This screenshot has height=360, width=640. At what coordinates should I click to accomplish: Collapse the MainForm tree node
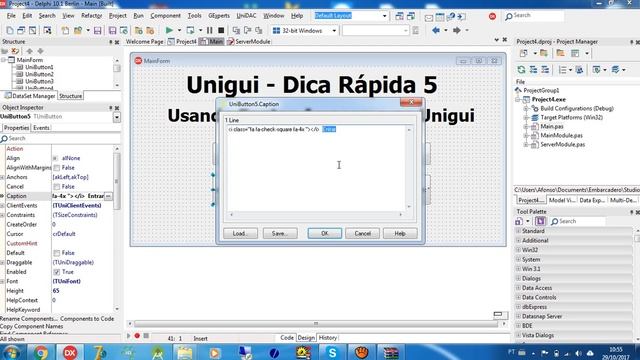click(3, 60)
